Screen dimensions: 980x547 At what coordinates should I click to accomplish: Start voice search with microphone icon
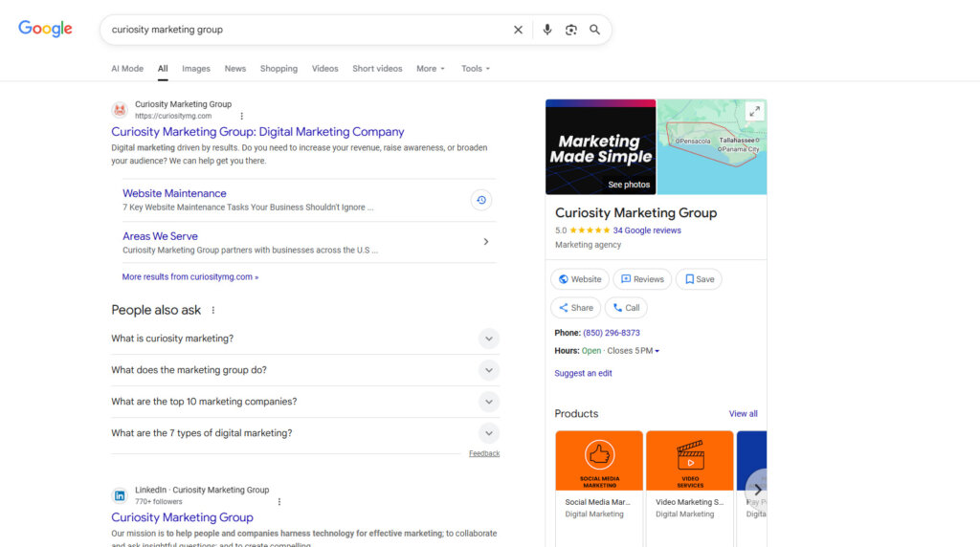tap(547, 30)
